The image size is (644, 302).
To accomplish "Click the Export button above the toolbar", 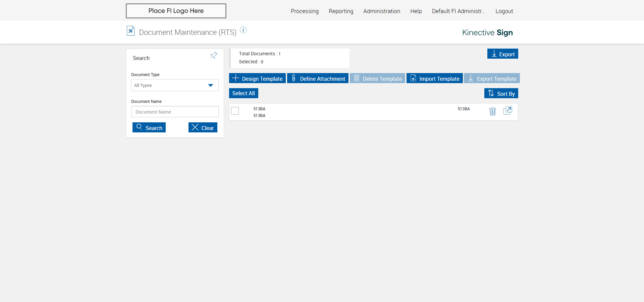I will [x=503, y=54].
